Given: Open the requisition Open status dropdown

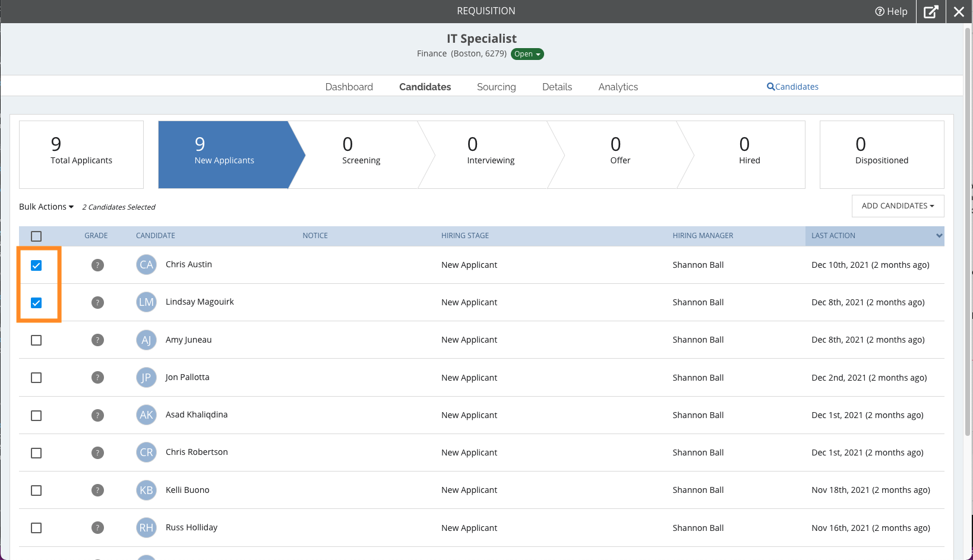Looking at the screenshot, I should pyautogui.click(x=527, y=54).
